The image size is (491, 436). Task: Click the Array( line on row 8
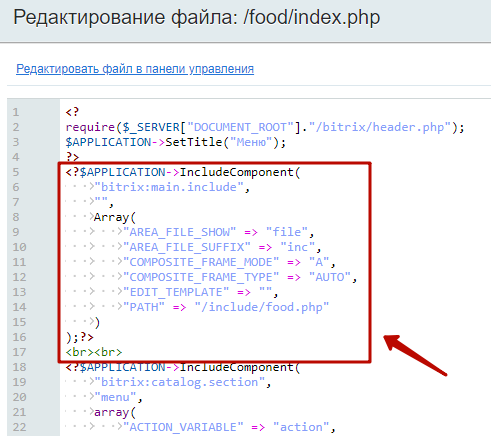coord(115,217)
